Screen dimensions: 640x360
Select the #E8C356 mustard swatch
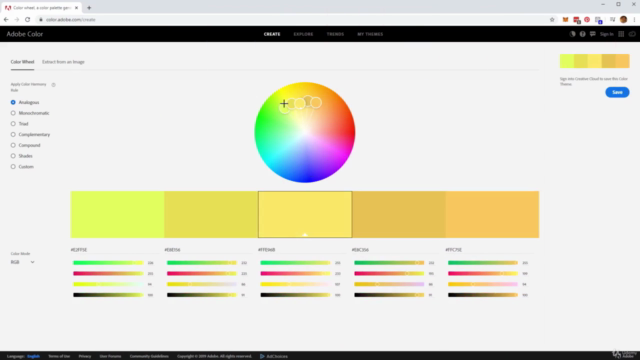pyautogui.click(x=399, y=214)
